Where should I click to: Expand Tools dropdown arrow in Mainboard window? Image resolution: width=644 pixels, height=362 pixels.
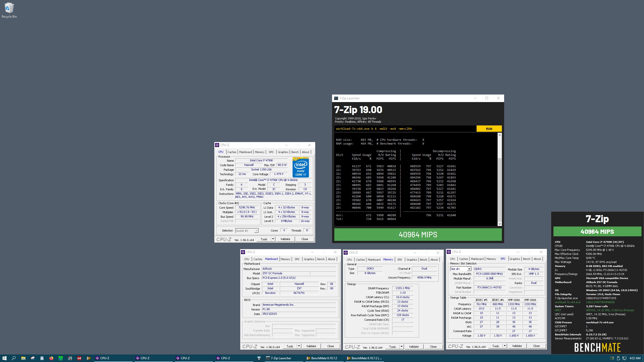pyautogui.click(x=299, y=346)
